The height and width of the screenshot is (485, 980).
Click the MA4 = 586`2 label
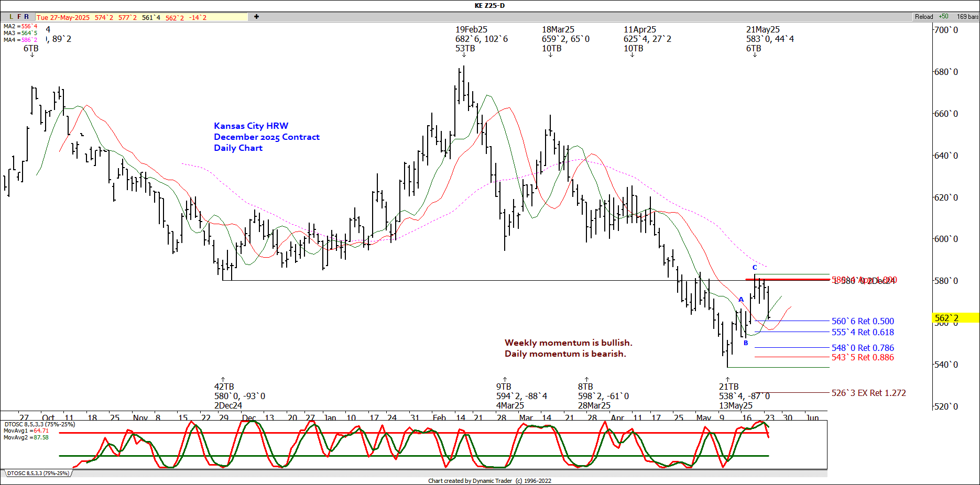[x=20, y=40]
